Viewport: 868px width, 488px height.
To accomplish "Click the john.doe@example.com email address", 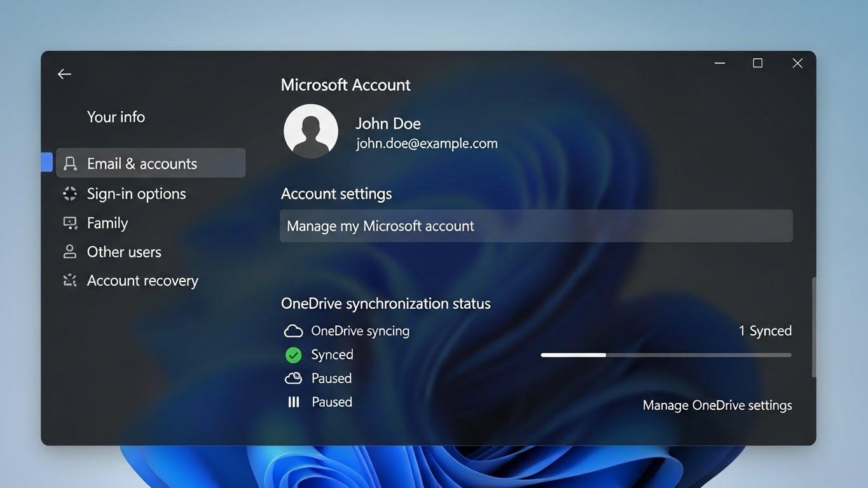I will coord(426,144).
